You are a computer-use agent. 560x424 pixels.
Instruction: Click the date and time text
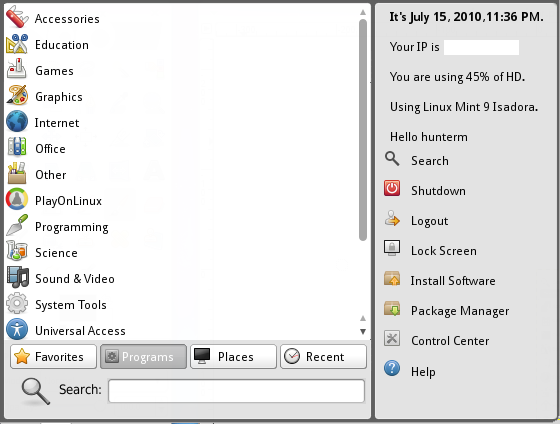pyautogui.click(x=466, y=17)
